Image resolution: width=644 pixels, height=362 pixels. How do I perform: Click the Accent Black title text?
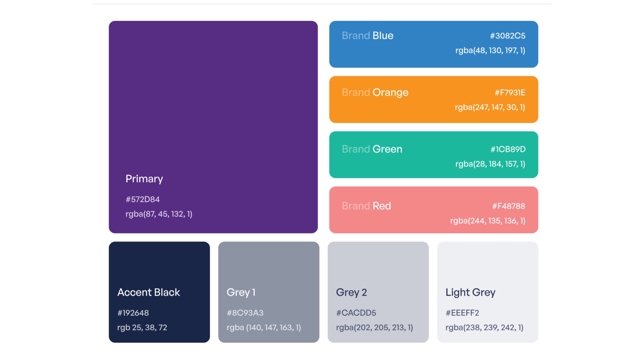click(x=149, y=292)
